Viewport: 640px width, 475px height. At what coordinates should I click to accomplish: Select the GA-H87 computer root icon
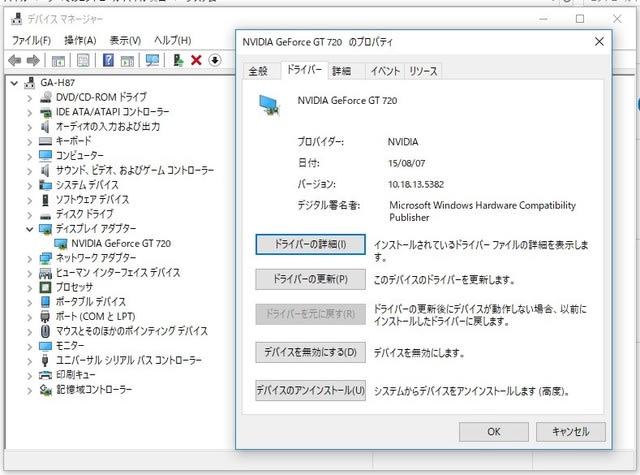click(x=29, y=83)
